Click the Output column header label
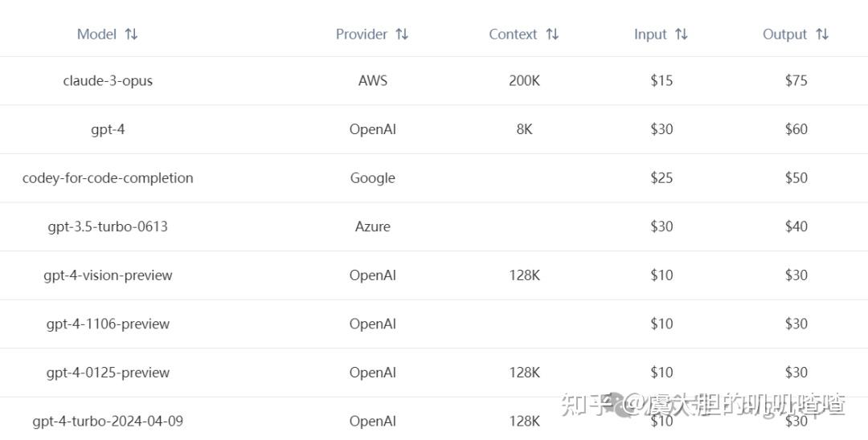Image resolution: width=868 pixels, height=440 pixels. pos(784,34)
